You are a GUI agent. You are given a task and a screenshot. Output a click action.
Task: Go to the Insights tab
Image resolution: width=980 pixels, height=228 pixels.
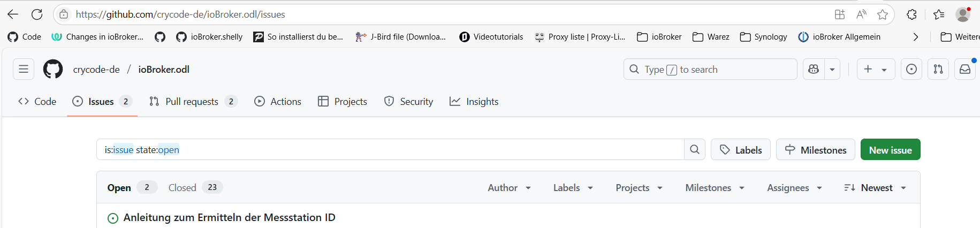(474, 102)
